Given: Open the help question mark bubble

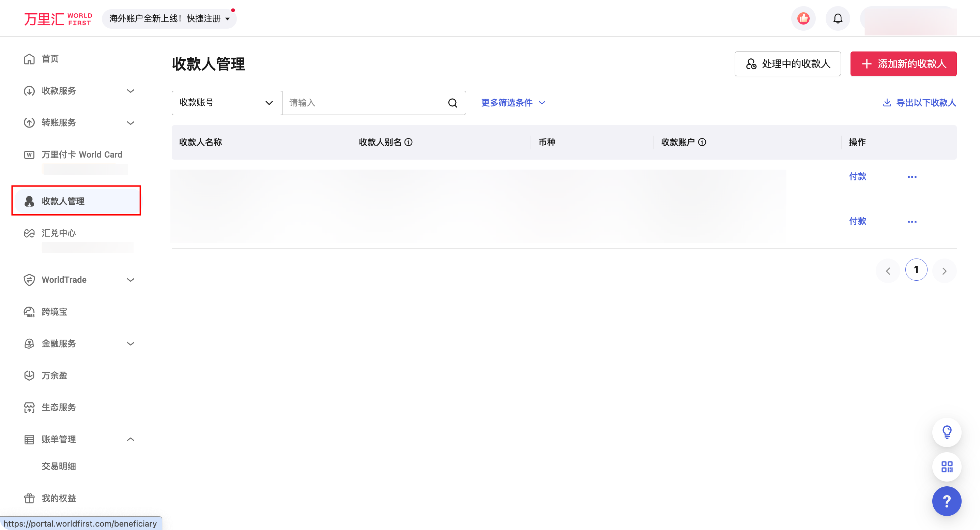Looking at the screenshot, I should click(947, 501).
